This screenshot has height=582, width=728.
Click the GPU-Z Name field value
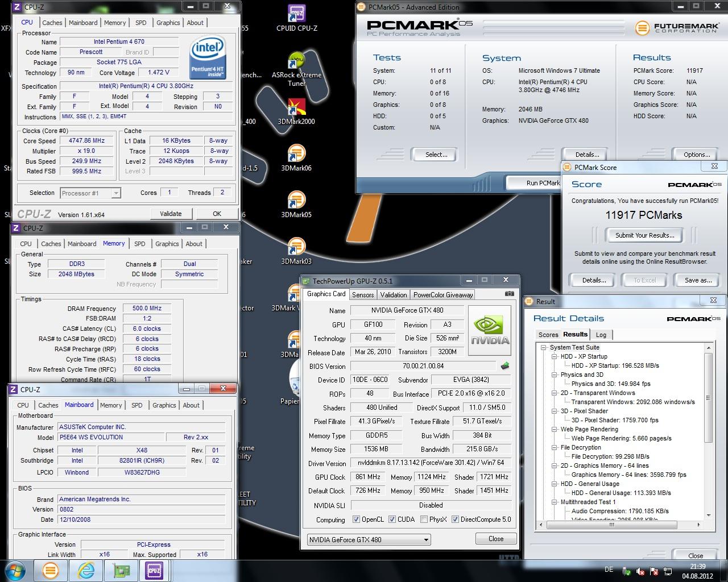407,310
